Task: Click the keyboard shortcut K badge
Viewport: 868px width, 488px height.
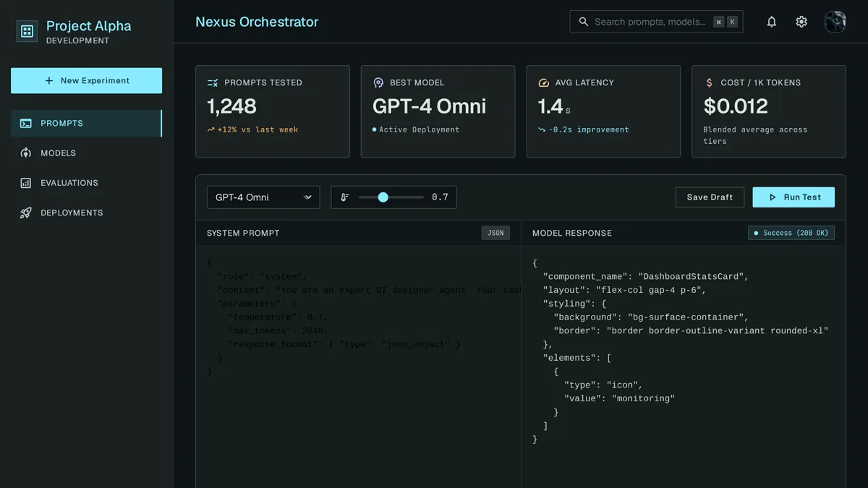Action: (732, 22)
